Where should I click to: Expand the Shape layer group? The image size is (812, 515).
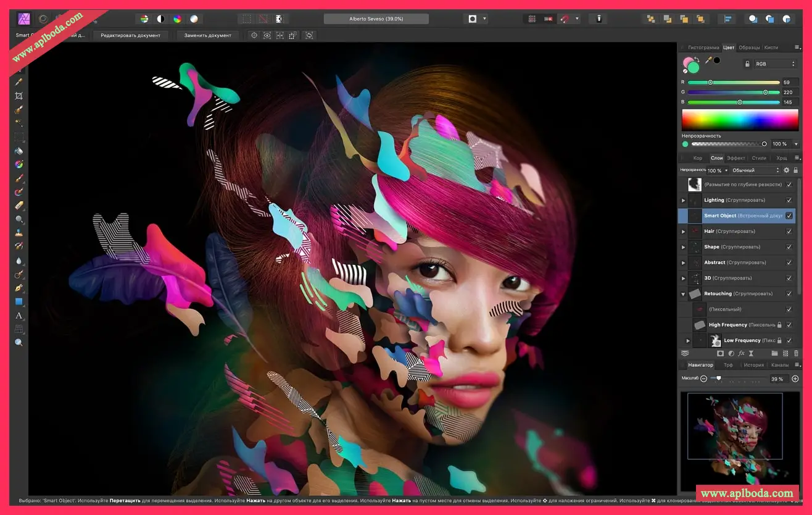683,247
